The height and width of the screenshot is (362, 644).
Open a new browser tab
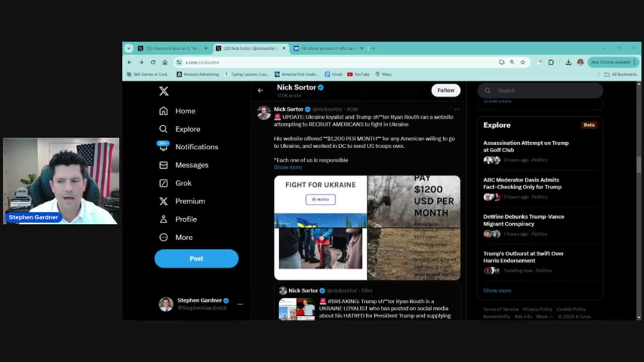click(x=373, y=48)
